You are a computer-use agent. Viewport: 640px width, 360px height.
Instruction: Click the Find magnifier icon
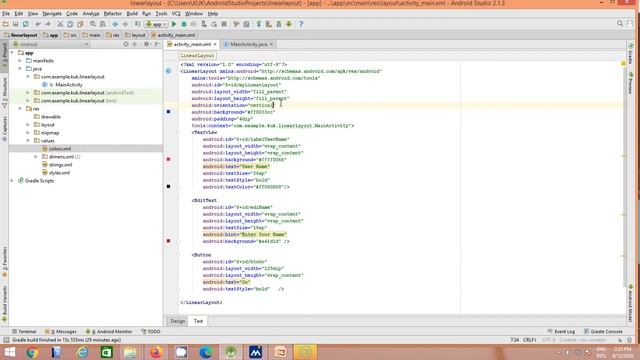[93, 24]
